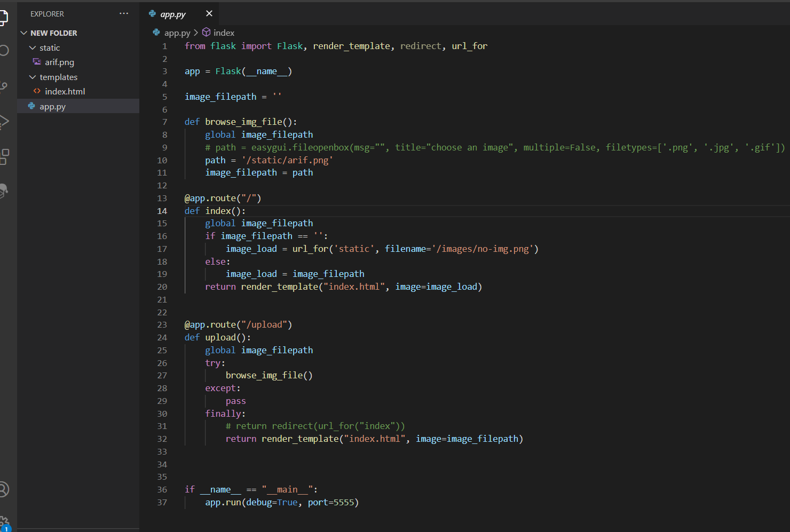Click the commented redirect(url_for("index")) line
The height and width of the screenshot is (532, 790).
tap(315, 426)
